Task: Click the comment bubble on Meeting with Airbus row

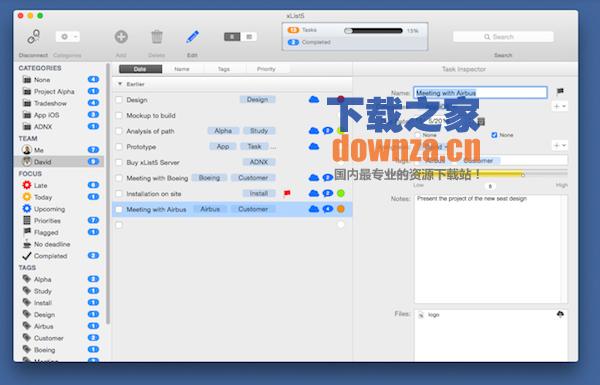Action: [x=328, y=209]
